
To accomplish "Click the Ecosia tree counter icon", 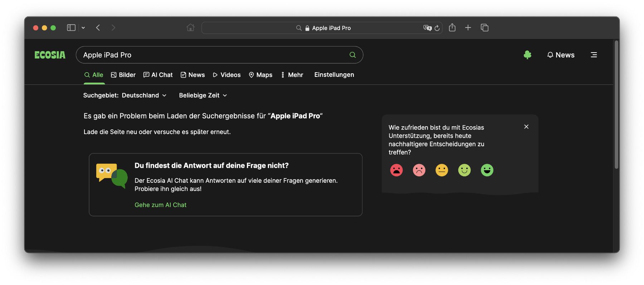I will pyautogui.click(x=527, y=55).
